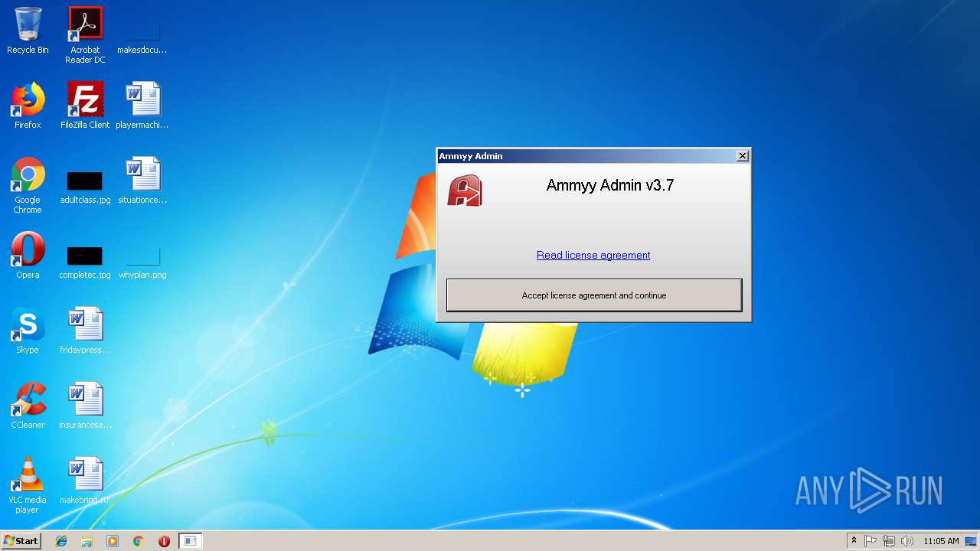Launch Skype desktop shortcut
Screen dimensions: 980x551
(28, 331)
